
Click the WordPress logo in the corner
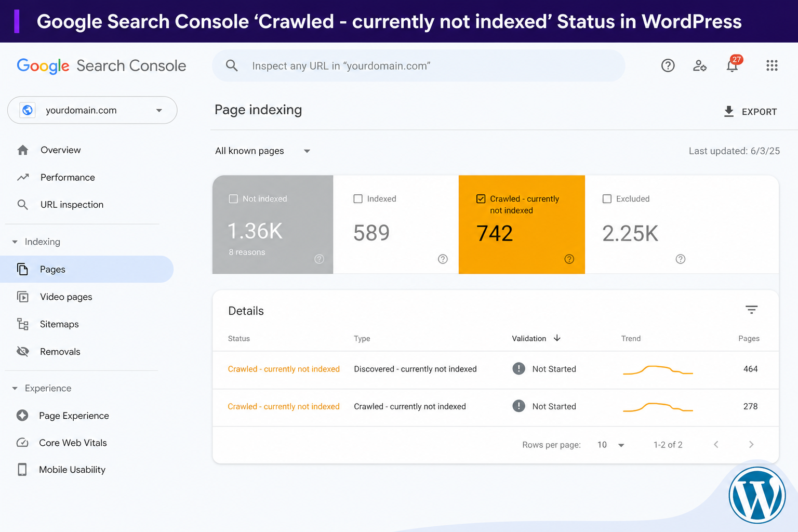click(757, 495)
